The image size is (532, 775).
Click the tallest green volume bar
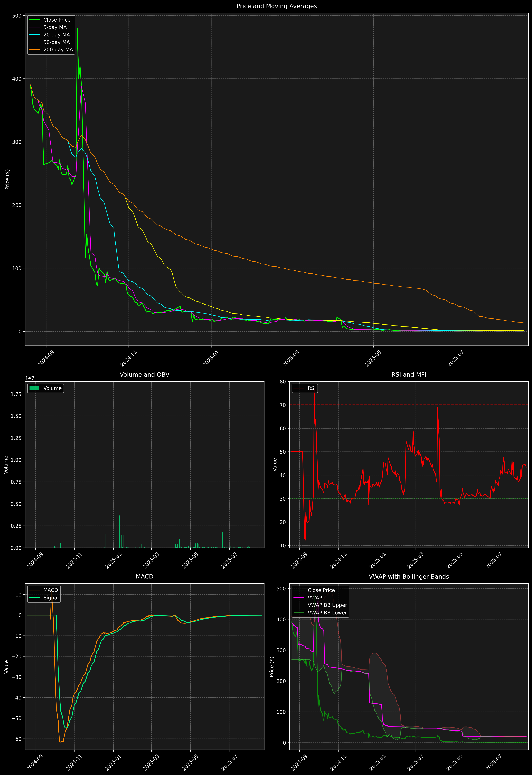point(198,467)
